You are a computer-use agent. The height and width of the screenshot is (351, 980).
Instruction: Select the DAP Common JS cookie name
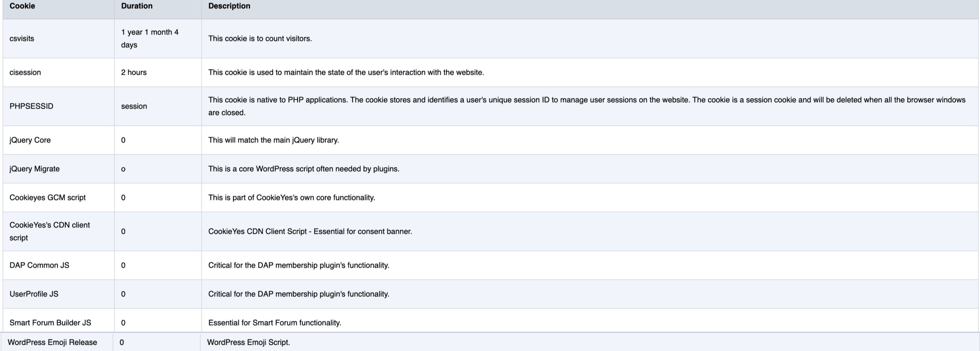[x=39, y=265]
